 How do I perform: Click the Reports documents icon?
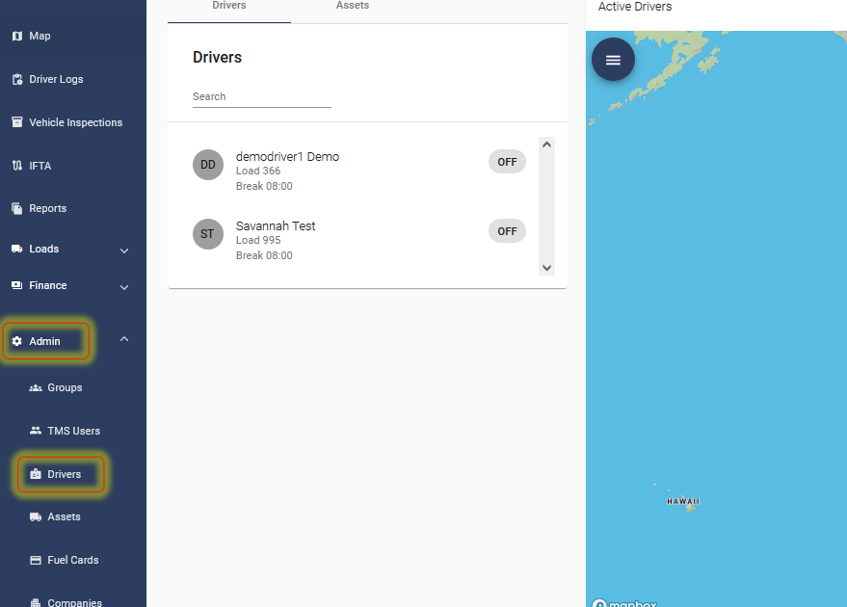click(17, 209)
